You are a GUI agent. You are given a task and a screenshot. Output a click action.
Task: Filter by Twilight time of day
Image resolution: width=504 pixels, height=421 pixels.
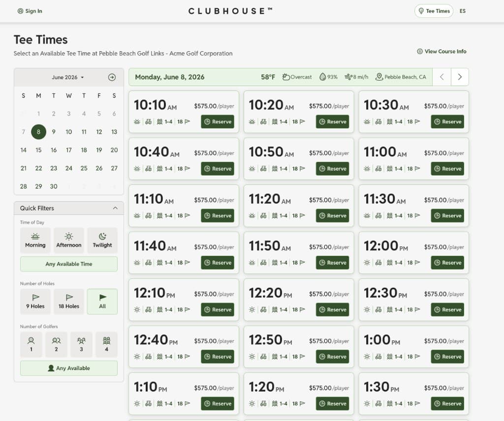point(102,240)
